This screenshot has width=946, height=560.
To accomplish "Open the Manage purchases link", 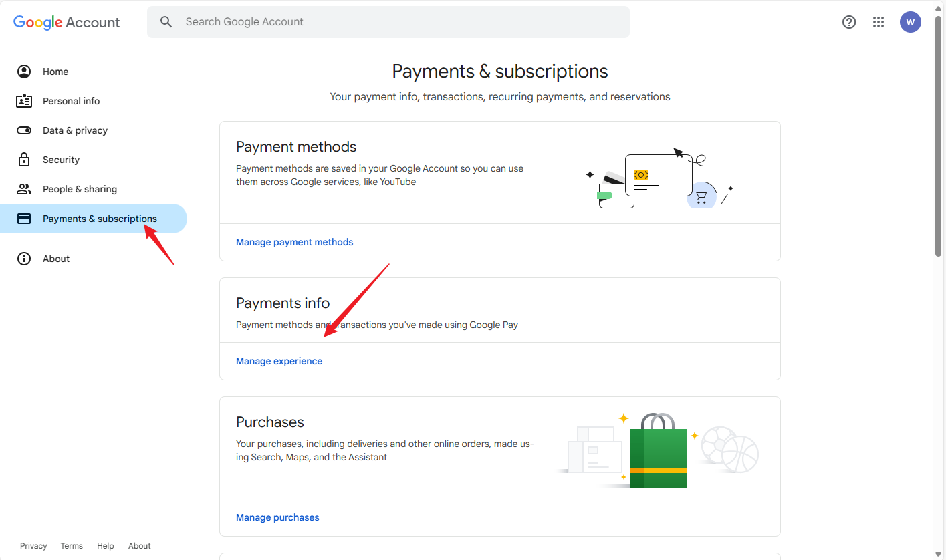I will coord(277,517).
